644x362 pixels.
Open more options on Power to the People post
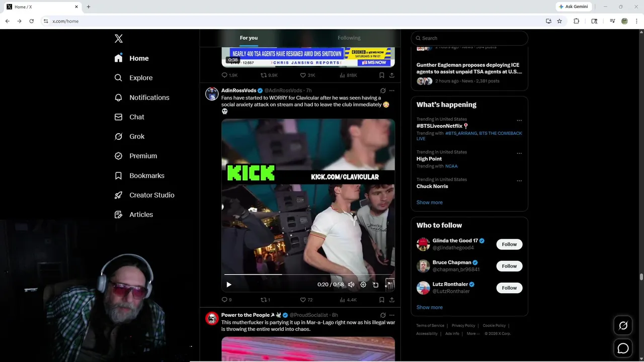(x=392, y=315)
